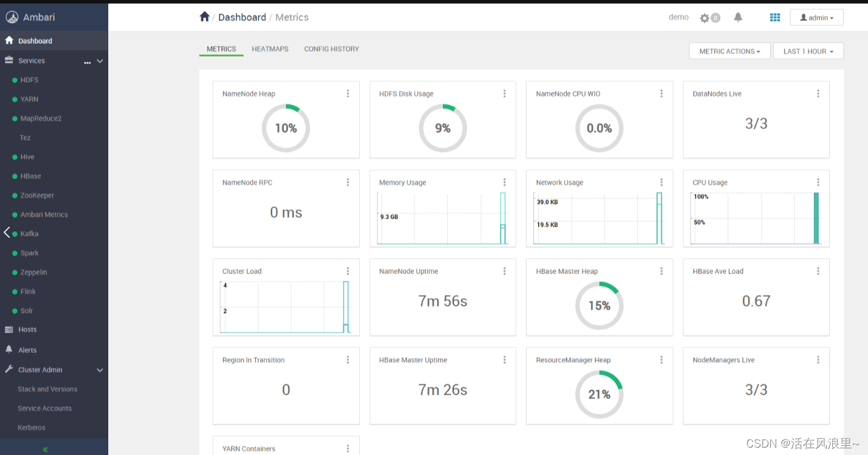This screenshot has width=868, height=455.
Task: Click the NameNode Heap 10% gauge
Action: [x=286, y=128]
